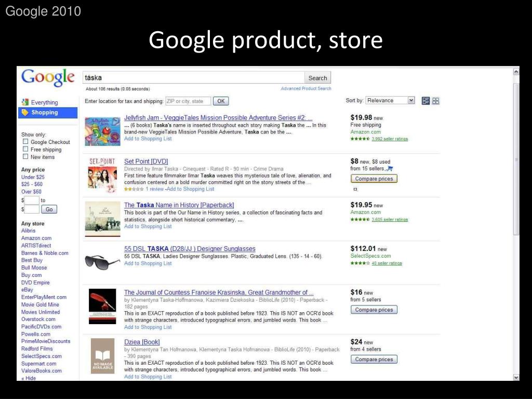Screen dimensions: 532x399
Task: Click the Google Checkout cart icon by 15 sellers
Action: point(389,169)
